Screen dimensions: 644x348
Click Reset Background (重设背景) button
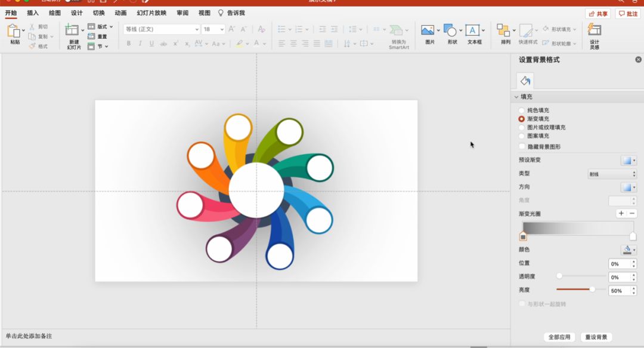[596, 337]
